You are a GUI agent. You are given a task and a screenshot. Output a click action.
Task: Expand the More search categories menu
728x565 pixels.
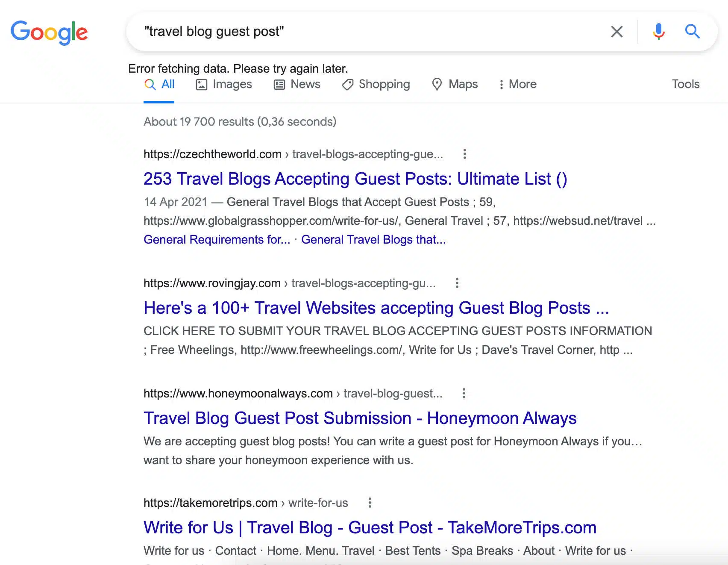(x=517, y=84)
